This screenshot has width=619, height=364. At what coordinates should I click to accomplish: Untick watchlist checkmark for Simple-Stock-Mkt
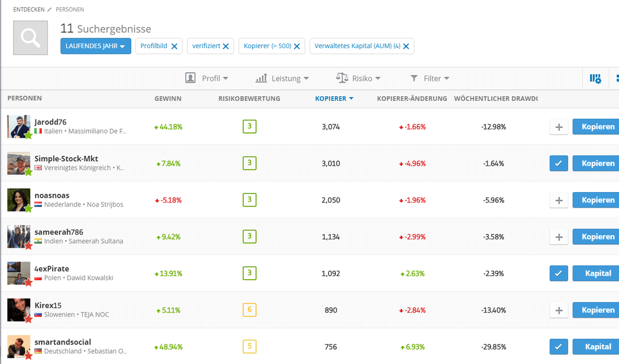559,163
